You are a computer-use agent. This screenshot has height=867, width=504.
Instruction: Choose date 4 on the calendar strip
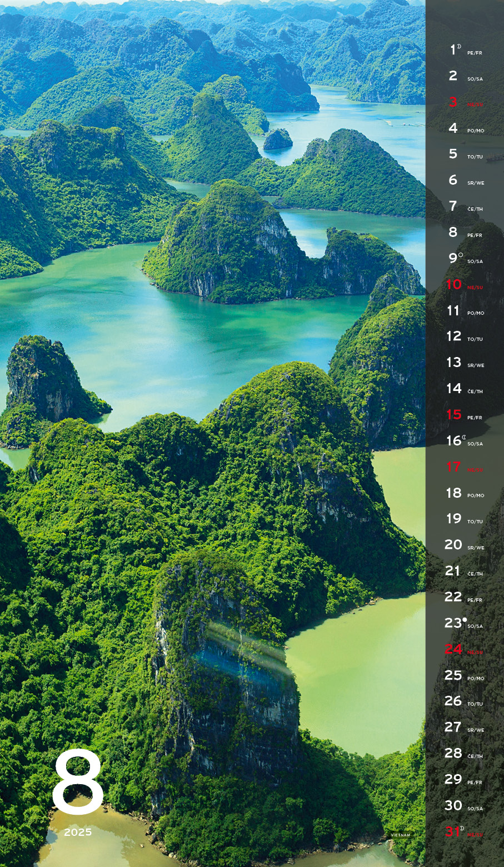point(453,128)
